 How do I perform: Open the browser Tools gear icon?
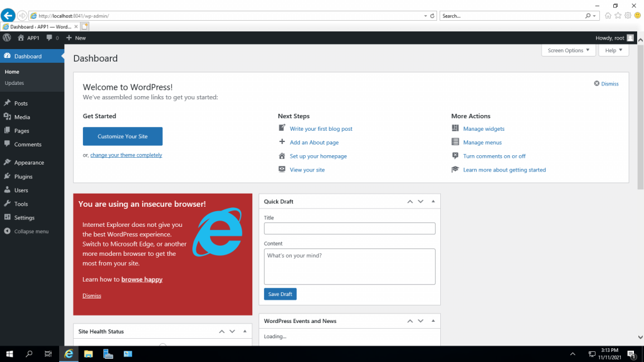628,16
